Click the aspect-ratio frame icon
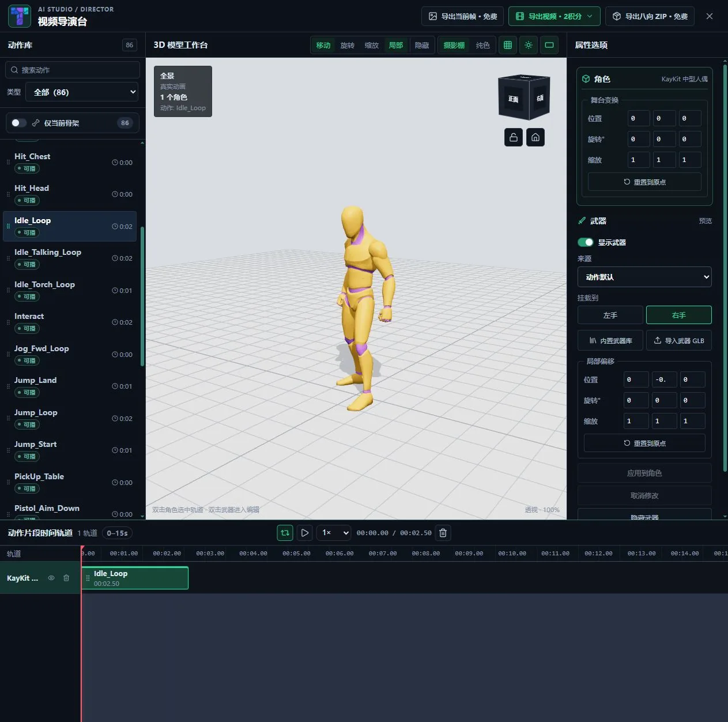728x722 pixels. (549, 45)
